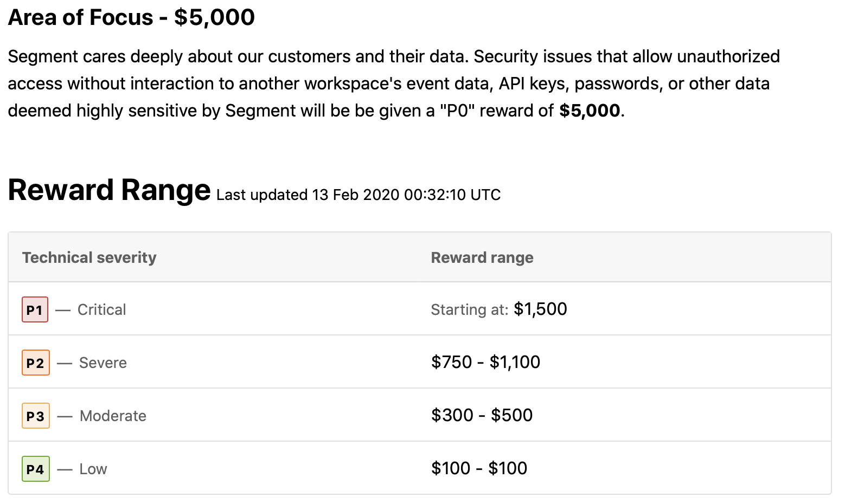Click the red P1 severity badge
This screenshot has width=845, height=504.
35,309
